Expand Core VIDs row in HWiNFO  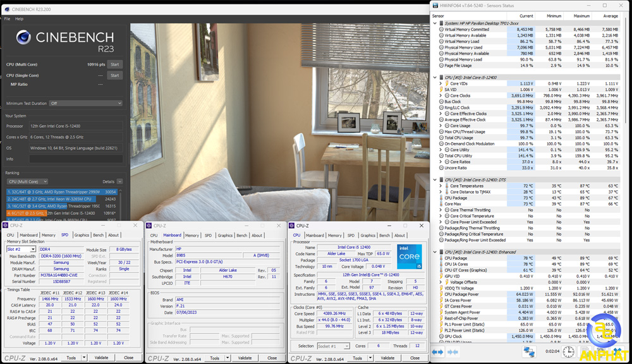441,83
